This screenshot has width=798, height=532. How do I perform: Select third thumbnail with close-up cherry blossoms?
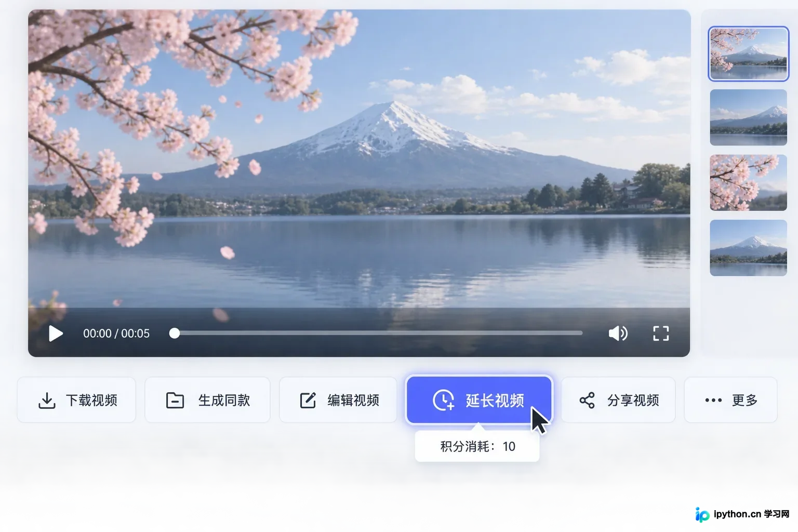[748, 183]
